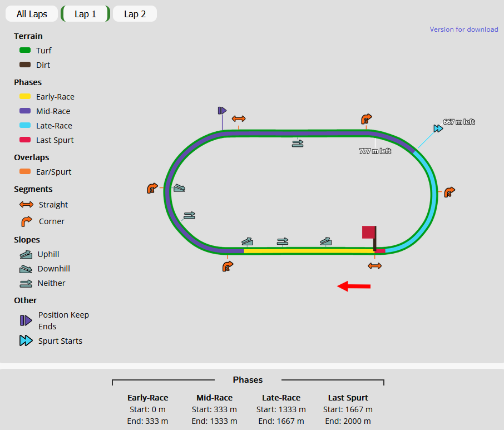Click the uphill icon nearest the red flag
504x430 pixels.
pyautogui.click(x=326, y=241)
